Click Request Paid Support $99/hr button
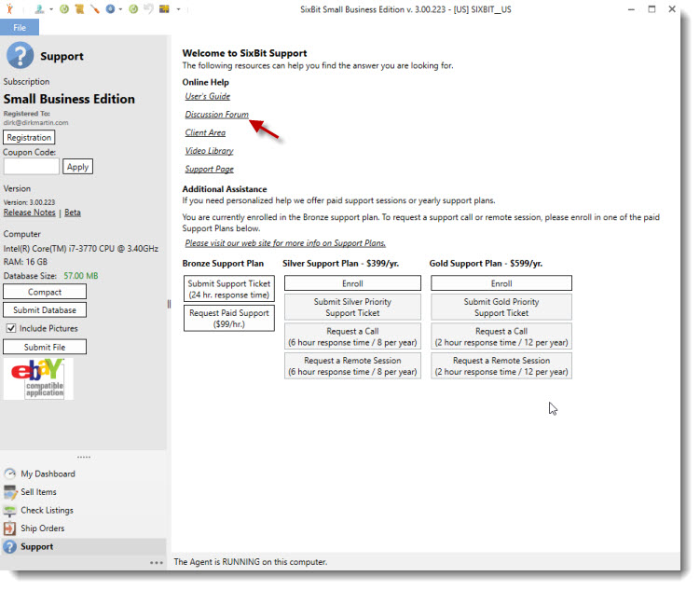The image size is (700, 590). pyautogui.click(x=229, y=318)
